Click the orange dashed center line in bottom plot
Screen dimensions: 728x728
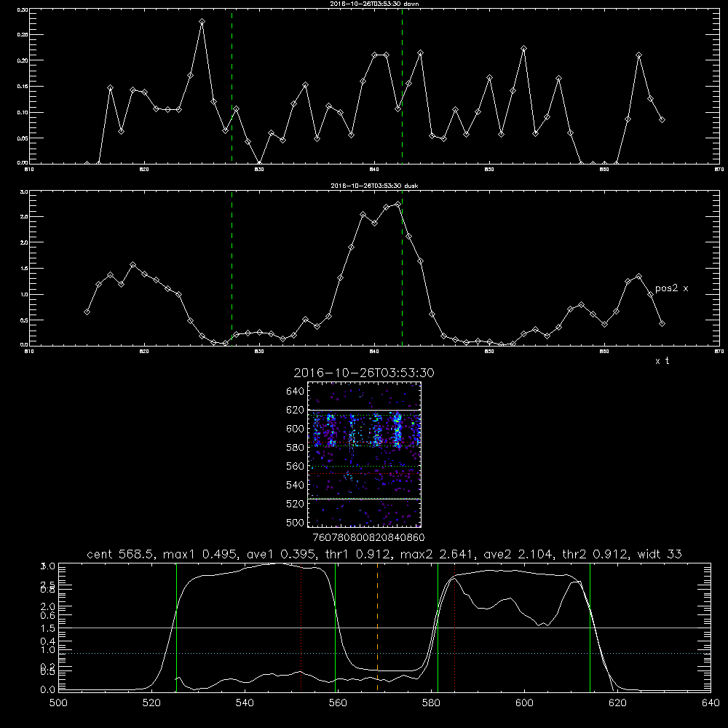(x=377, y=627)
